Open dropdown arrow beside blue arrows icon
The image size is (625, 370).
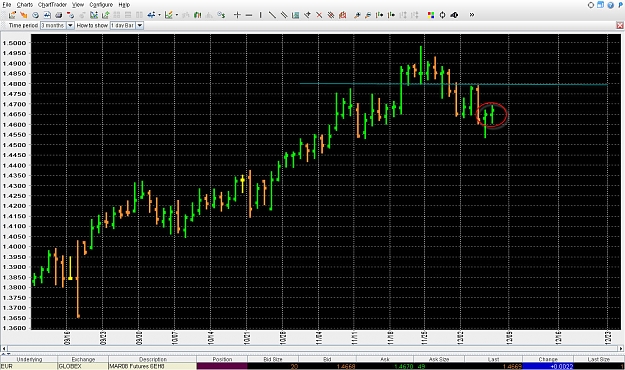[x=159, y=15]
